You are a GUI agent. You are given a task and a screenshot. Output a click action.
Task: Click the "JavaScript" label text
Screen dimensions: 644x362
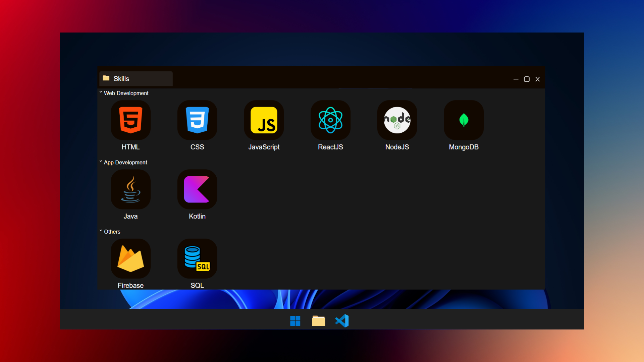pyautogui.click(x=264, y=147)
